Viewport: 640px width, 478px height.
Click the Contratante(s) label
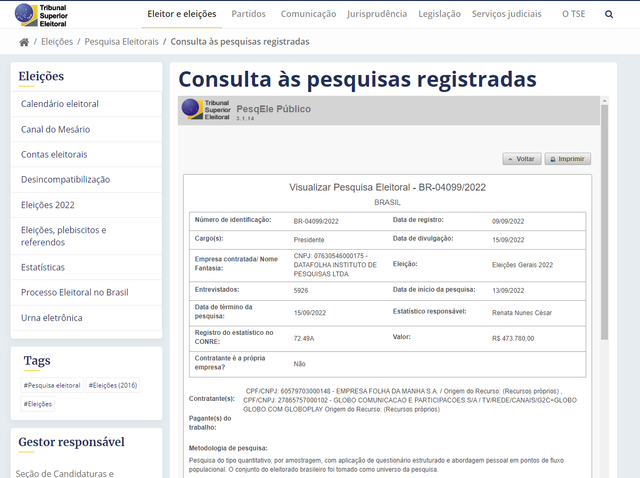(x=212, y=398)
